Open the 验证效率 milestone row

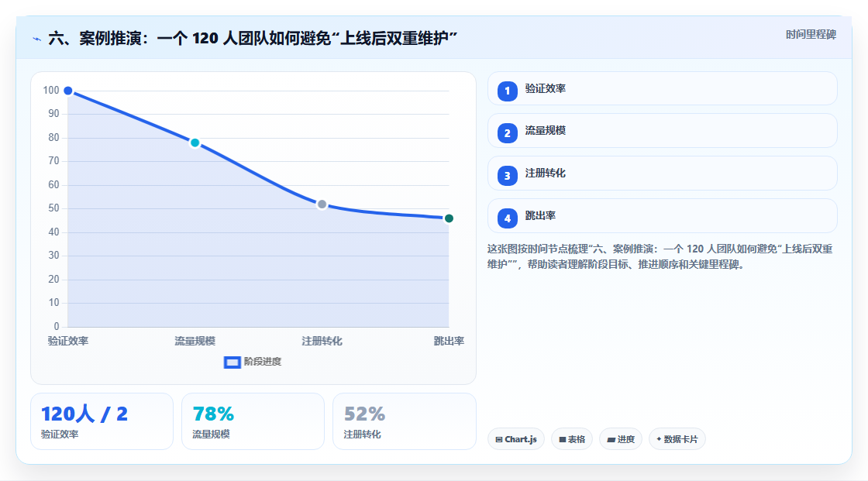pos(662,88)
